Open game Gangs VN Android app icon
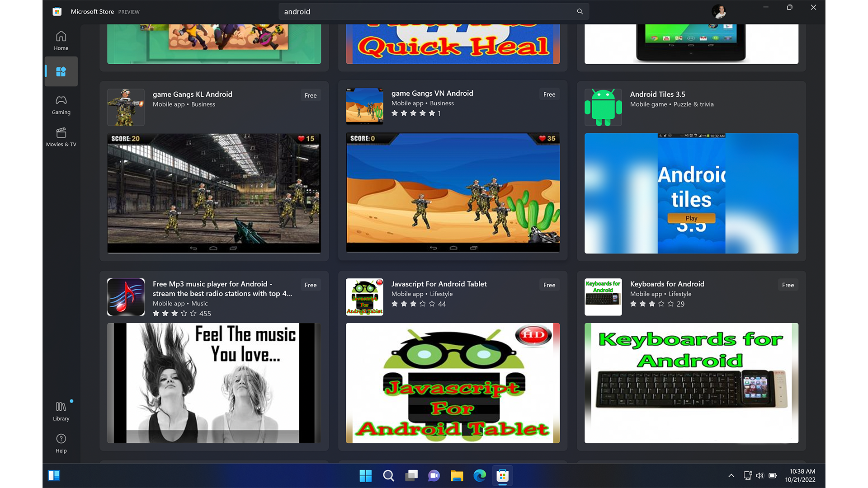 [x=364, y=106]
